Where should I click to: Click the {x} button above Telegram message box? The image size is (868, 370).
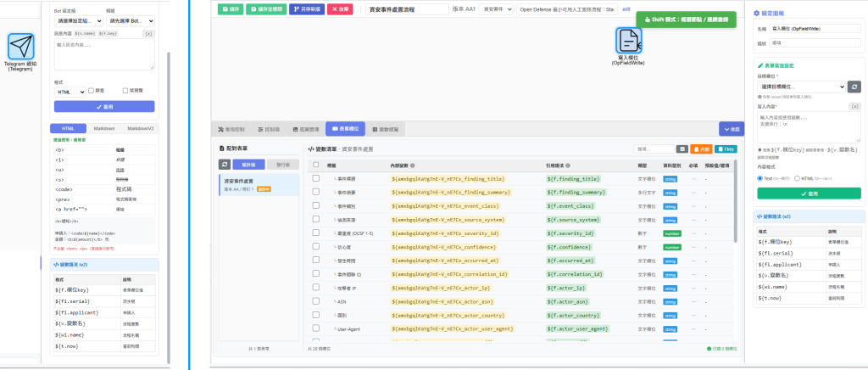[x=148, y=34]
